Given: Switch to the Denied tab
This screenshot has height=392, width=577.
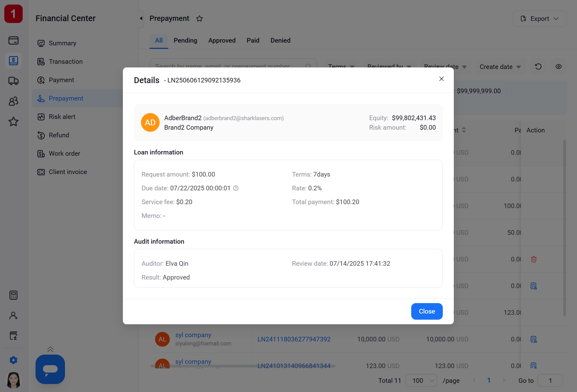Looking at the screenshot, I should coord(280,40).
